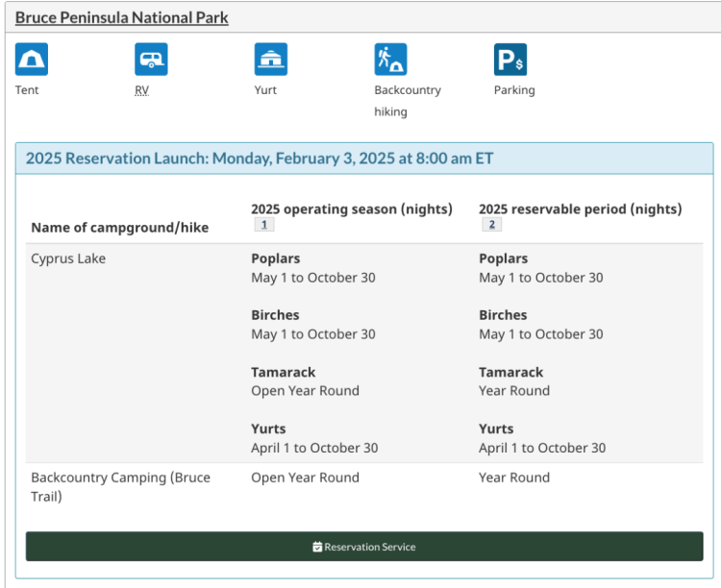
Task: Click Tamarack's reservable Year Round text
Action: pos(514,391)
